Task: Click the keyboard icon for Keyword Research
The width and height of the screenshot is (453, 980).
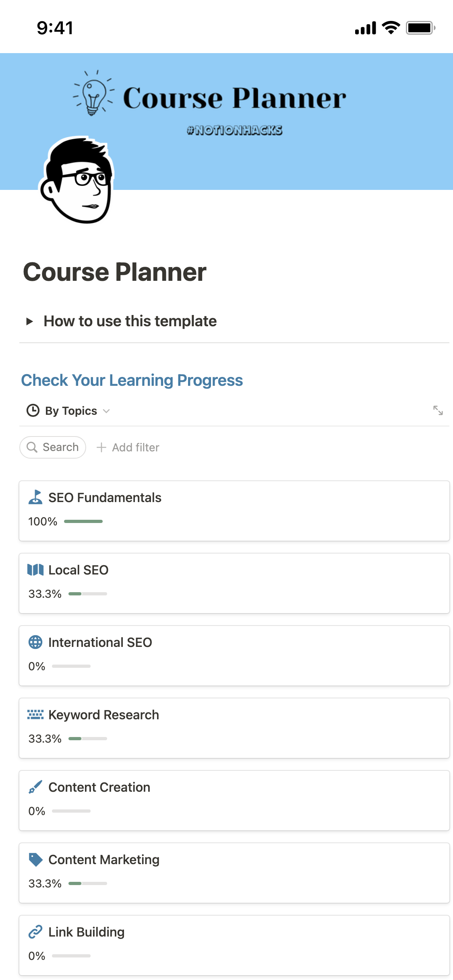Action: coord(35,714)
